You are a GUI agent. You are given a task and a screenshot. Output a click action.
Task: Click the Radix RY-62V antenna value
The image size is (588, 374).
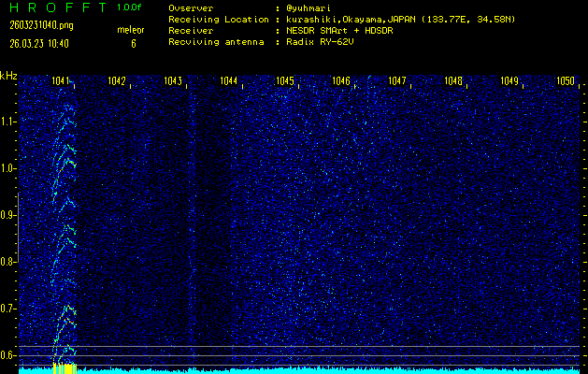320,42
